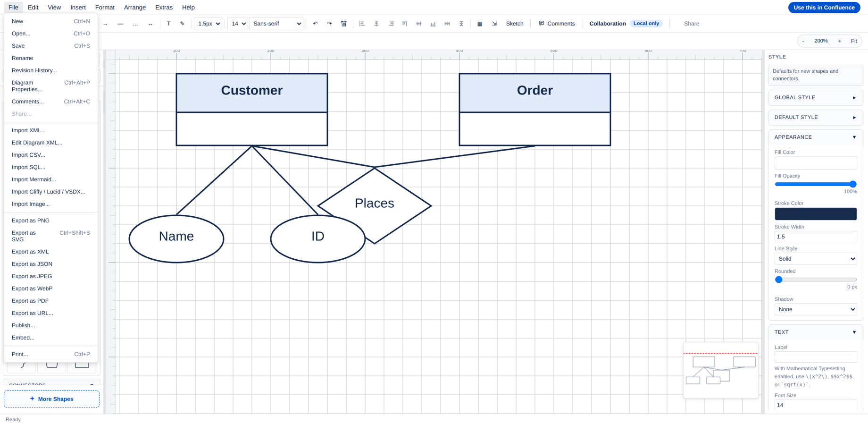Image resolution: width=868 pixels, height=425 pixels.
Task: Expand the Global Style section
Action: 815,98
